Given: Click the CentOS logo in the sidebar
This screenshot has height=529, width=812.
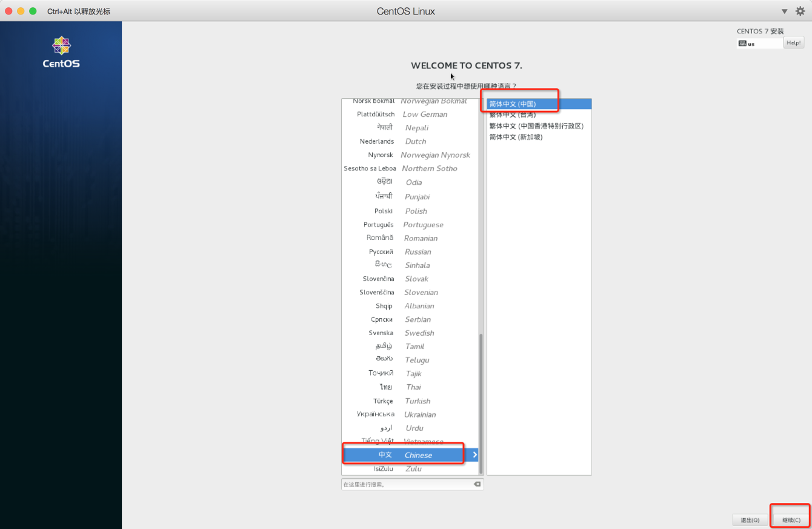Looking at the screenshot, I should tap(61, 52).
